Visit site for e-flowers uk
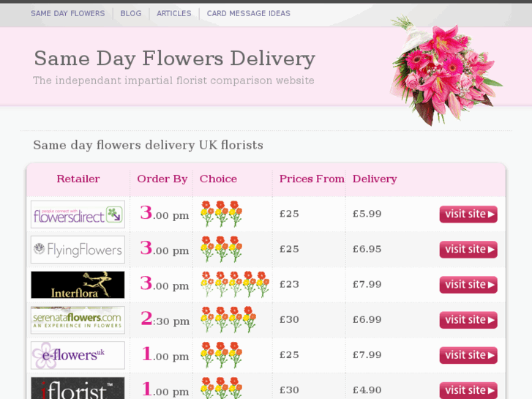Image resolution: width=532 pixels, height=399 pixels. pyautogui.click(x=468, y=356)
